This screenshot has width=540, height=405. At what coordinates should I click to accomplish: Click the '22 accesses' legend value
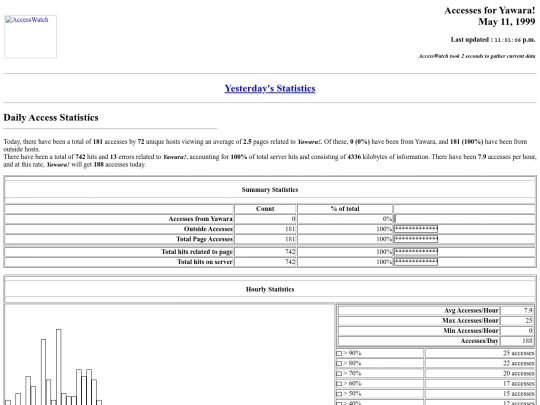(519, 363)
